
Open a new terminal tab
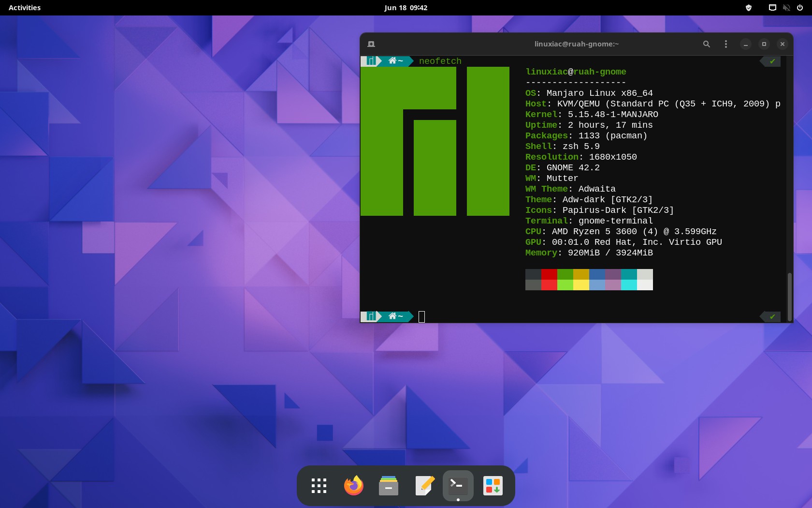(x=371, y=44)
